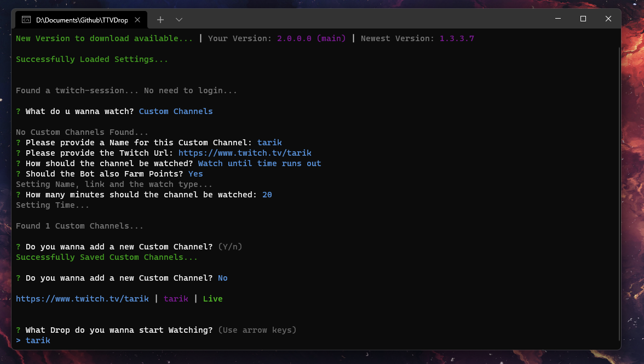
Task: Close the D:\Documents\Github\TTVDrop tab
Action: click(137, 20)
